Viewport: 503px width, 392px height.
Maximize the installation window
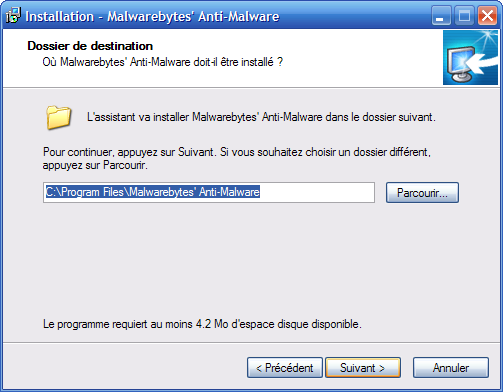464,16
